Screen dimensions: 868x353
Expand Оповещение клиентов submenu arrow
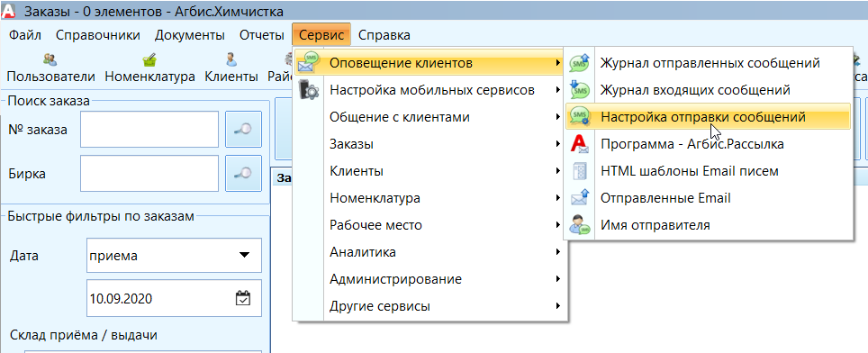[x=558, y=63]
